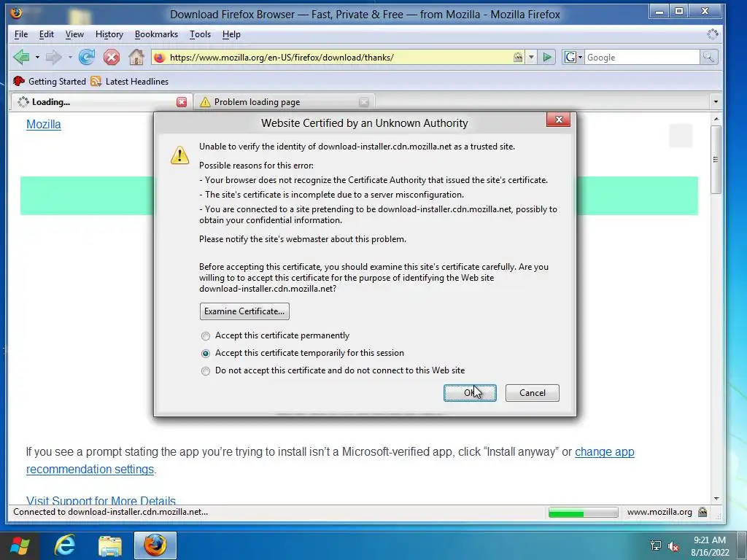Open the Tools menu

click(200, 34)
